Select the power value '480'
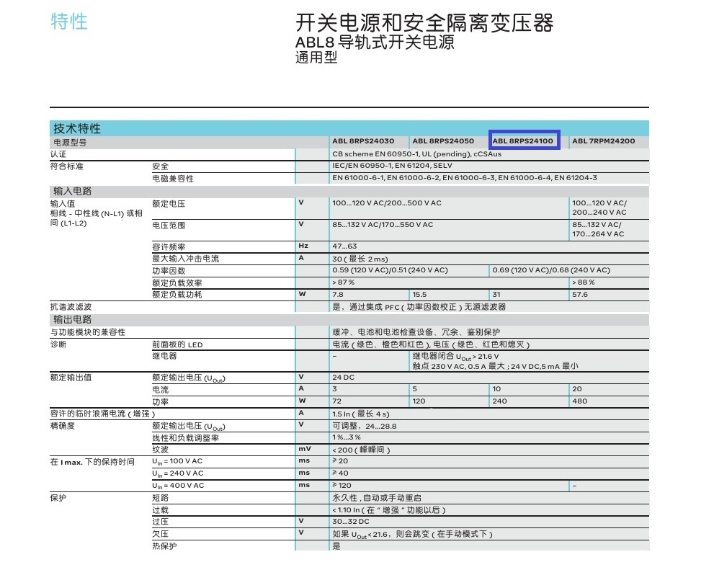Image resolution: width=714 pixels, height=588 pixels. tap(580, 401)
